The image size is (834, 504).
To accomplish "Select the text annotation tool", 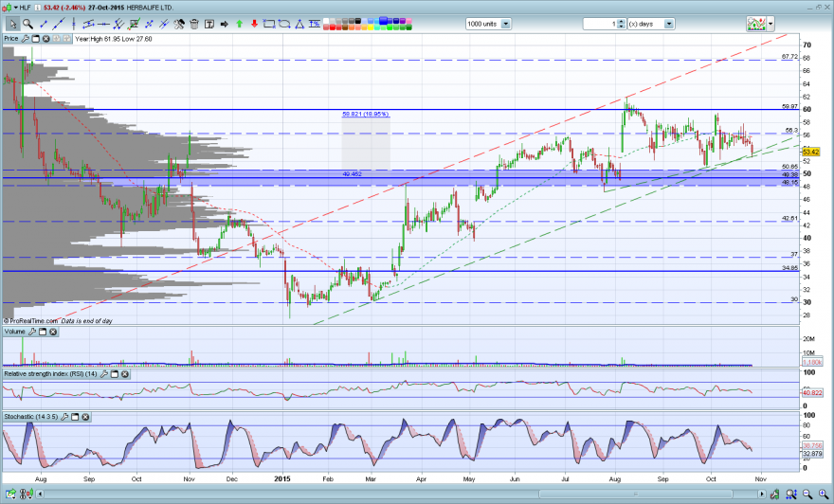I will (x=209, y=24).
